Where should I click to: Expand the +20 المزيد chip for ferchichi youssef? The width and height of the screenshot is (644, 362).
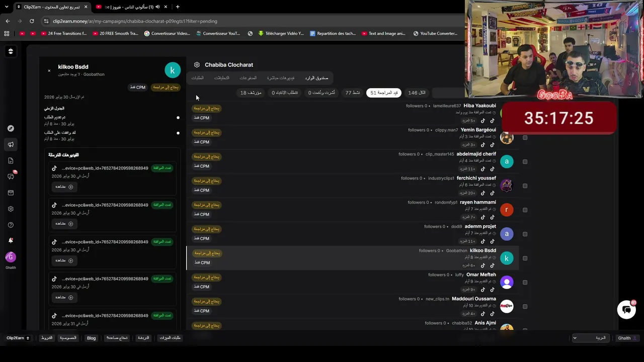pos(467,193)
